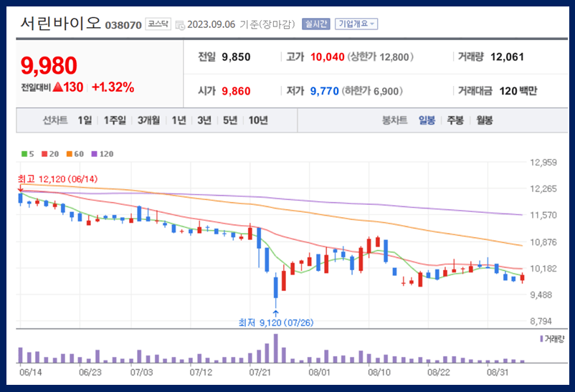Click the 12,959 price axis label
Viewport: 575px width, 392px height.
[x=543, y=163]
